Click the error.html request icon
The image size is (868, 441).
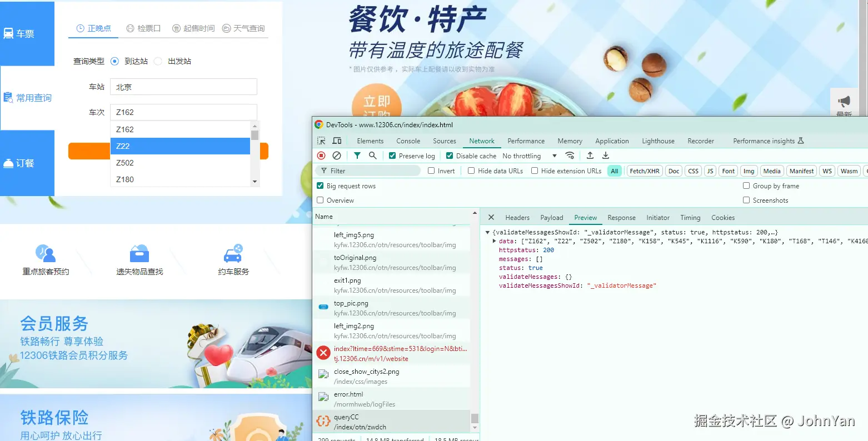(x=323, y=397)
